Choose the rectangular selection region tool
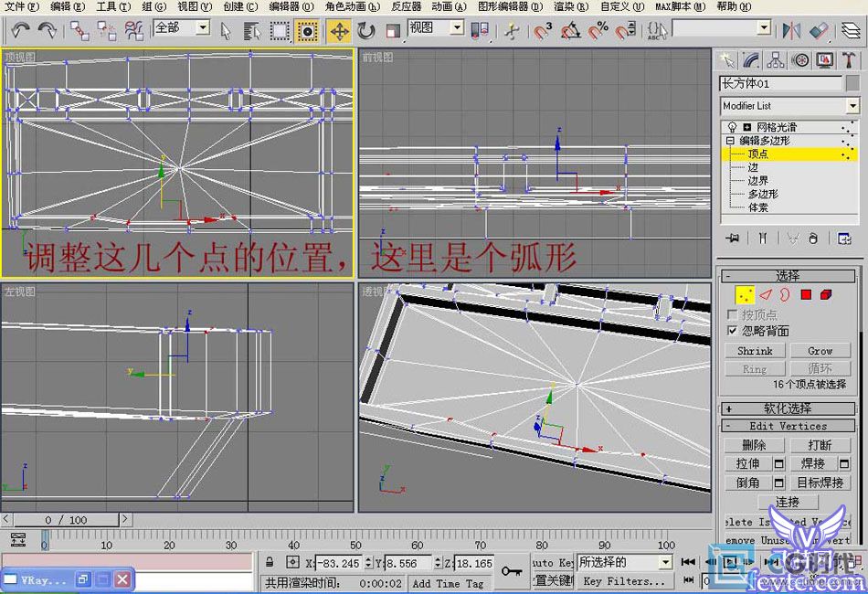Image resolution: width=868 pixels, height=594 pixels. coord(280,31)
